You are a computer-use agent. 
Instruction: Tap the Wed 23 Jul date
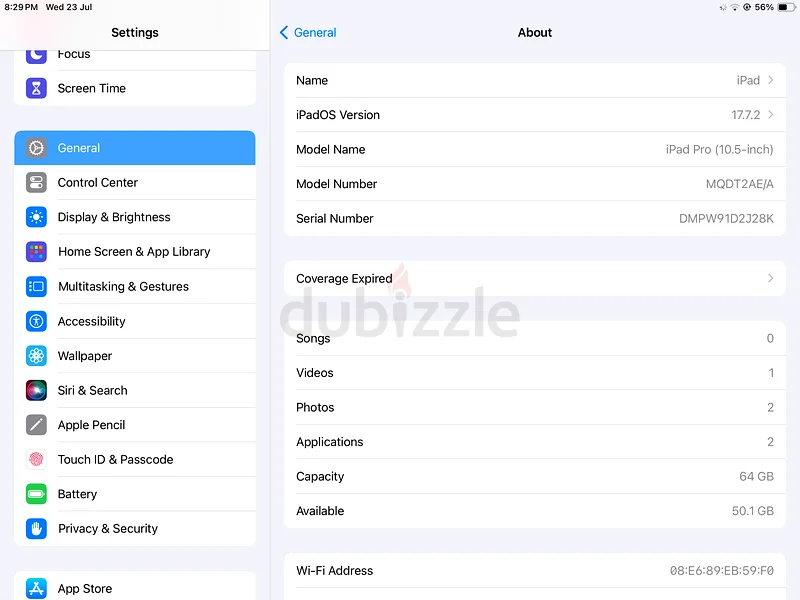click(69, 7)
